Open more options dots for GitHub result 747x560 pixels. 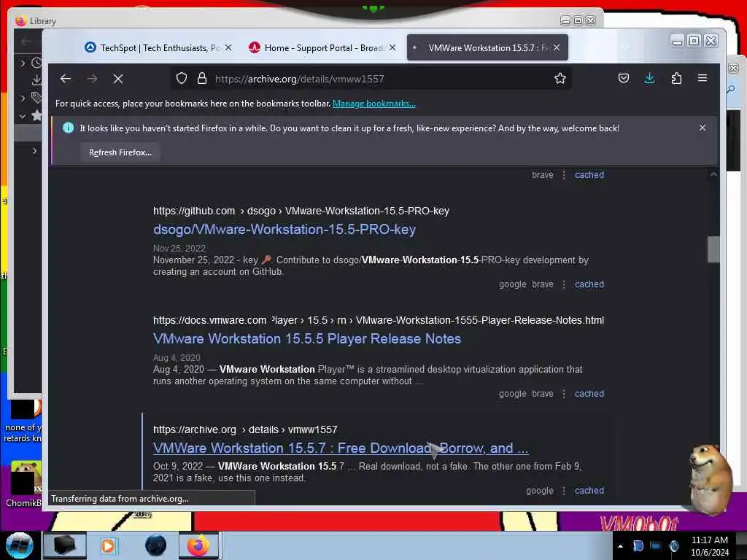tap(564, 284)
